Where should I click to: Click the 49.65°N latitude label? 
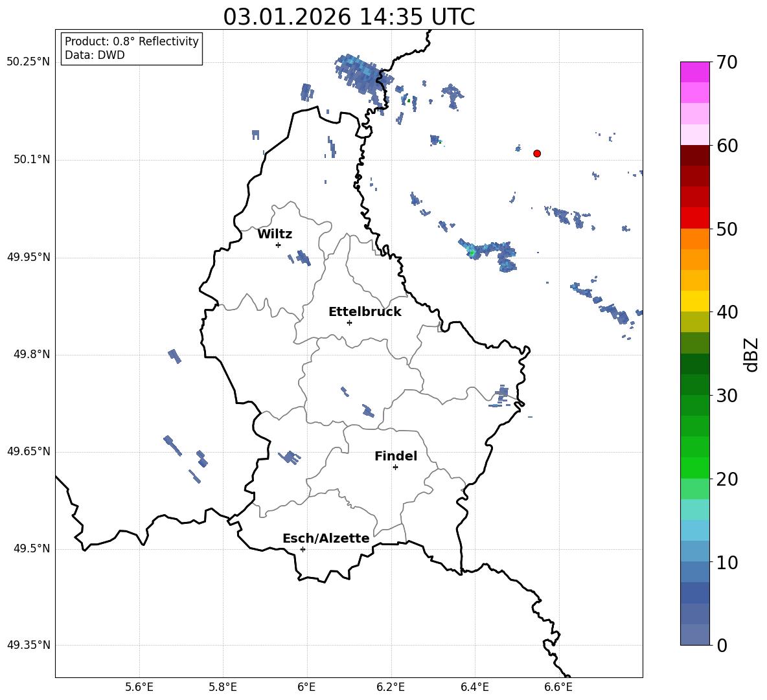[x=29, y=451]
